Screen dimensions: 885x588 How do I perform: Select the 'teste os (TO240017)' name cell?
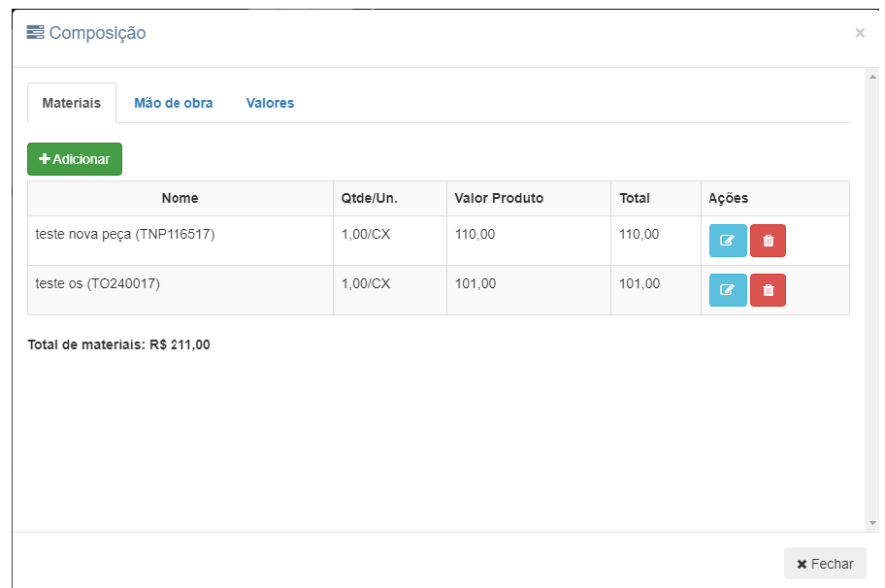[98, 283]
